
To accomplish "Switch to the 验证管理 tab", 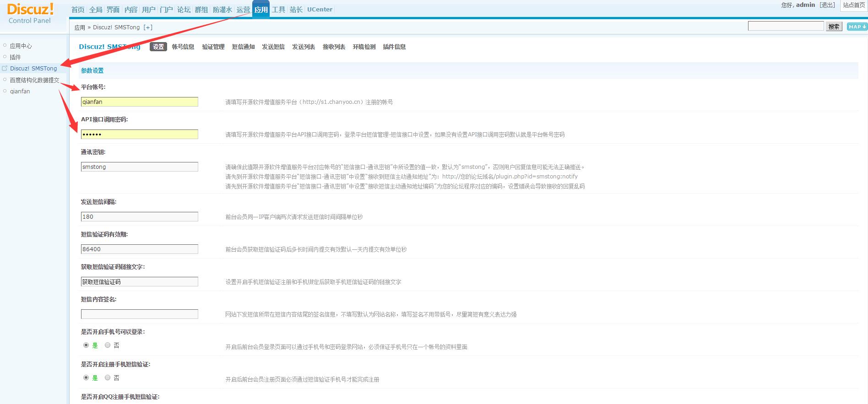I will [213, 47].
